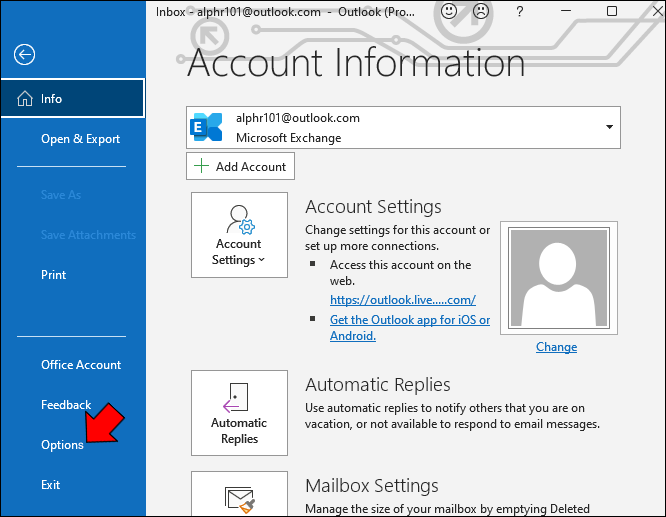Click the smiley face feedback icon
Image resolution: width=666 pixels, height=517 pixels.
pos(451,12)
